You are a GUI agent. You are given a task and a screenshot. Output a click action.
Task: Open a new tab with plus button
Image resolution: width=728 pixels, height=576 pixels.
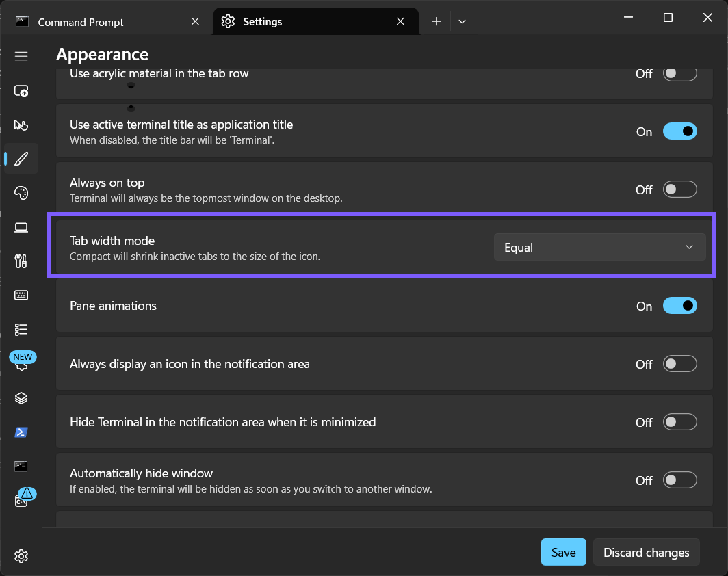436,21
